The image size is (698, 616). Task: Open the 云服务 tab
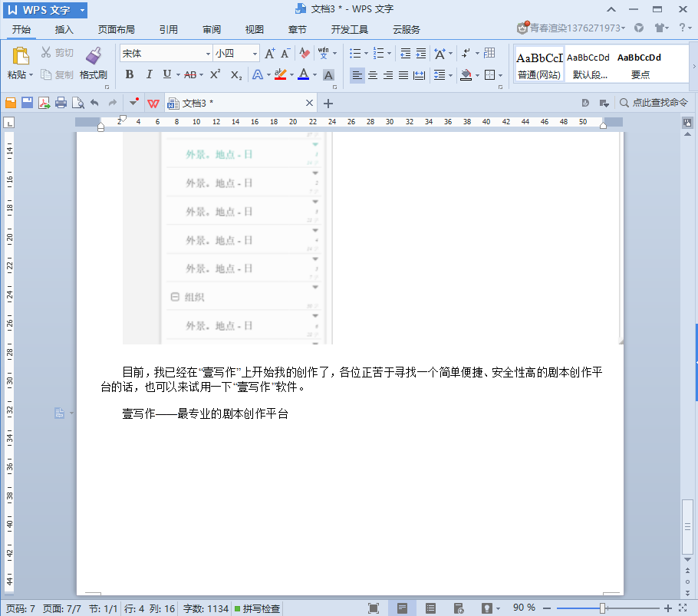point(406,29)
